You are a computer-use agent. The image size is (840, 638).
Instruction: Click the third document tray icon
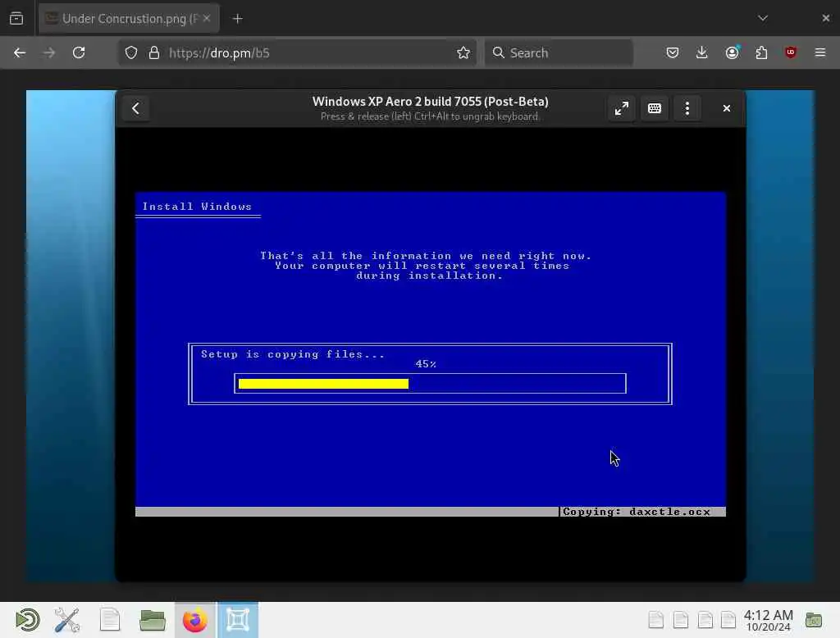click(705, 620)
